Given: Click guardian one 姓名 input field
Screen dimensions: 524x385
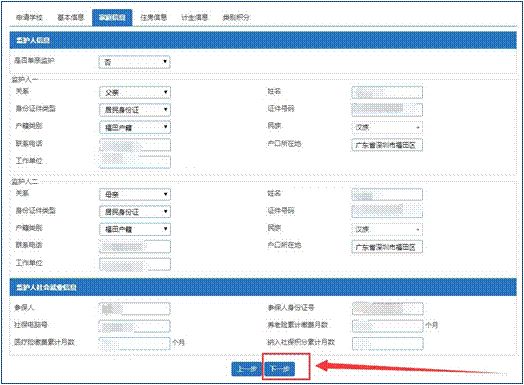Looking at the screenshot, I should [x=387, y=92].
